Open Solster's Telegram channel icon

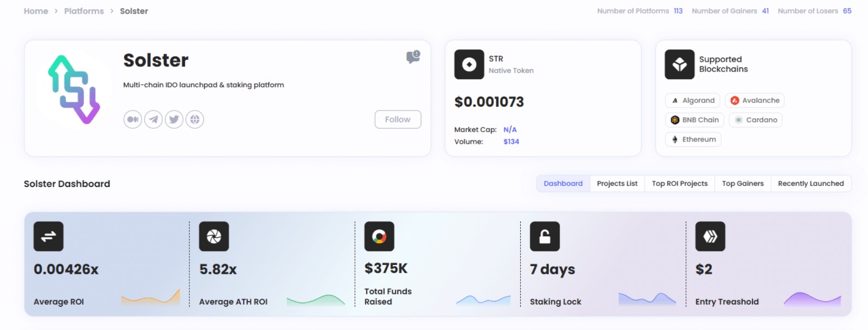(154, 119)
